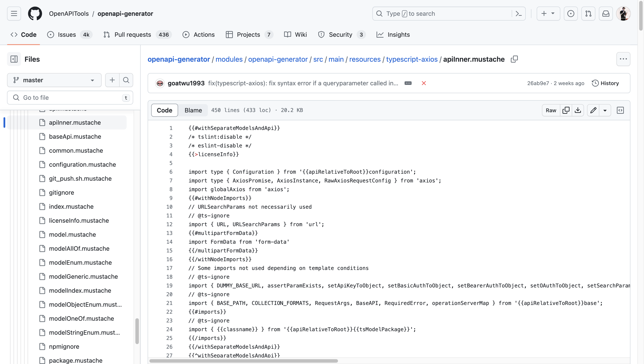
Task: Go to openapi-generator repository header link
Action: [x=125, y=14]
